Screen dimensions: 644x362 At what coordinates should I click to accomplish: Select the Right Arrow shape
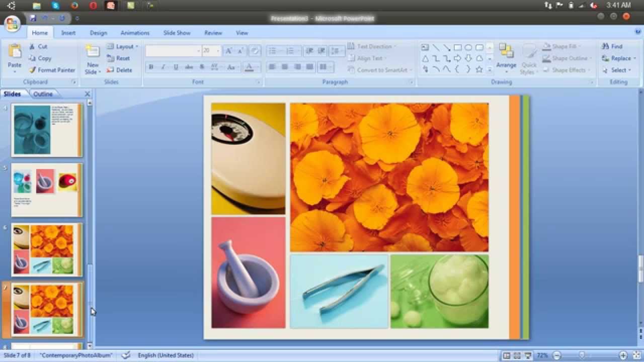(457, 58)
